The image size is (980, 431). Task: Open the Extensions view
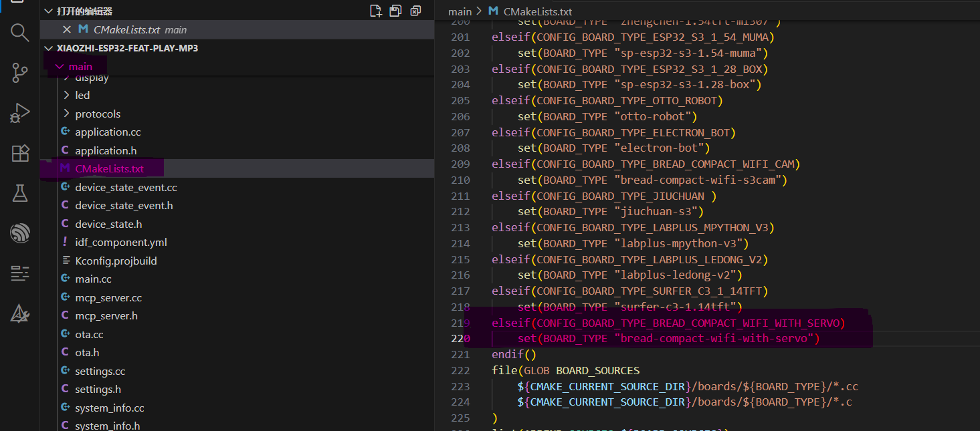20,153
